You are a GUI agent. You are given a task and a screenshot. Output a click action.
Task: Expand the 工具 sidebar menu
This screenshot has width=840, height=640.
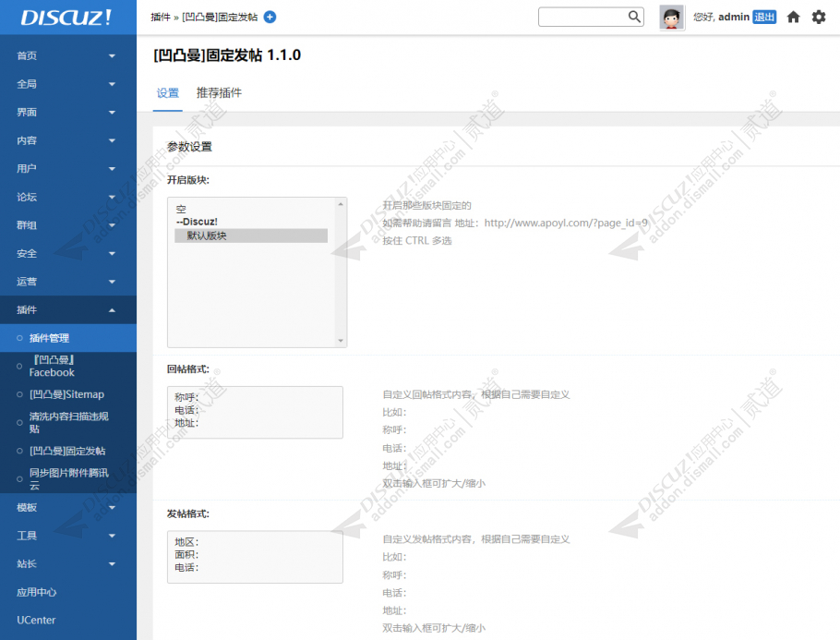coord(68,536)
